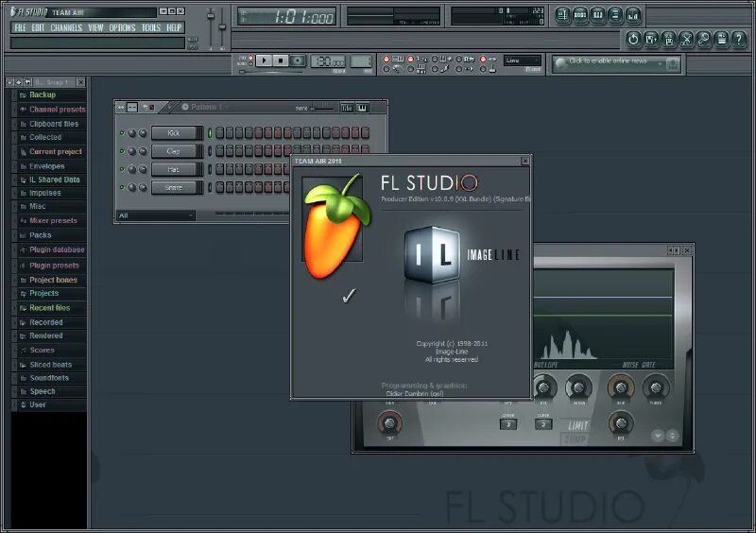
Task: Open the graph editor in step sequencer
Action: click(x=347, y=108)
